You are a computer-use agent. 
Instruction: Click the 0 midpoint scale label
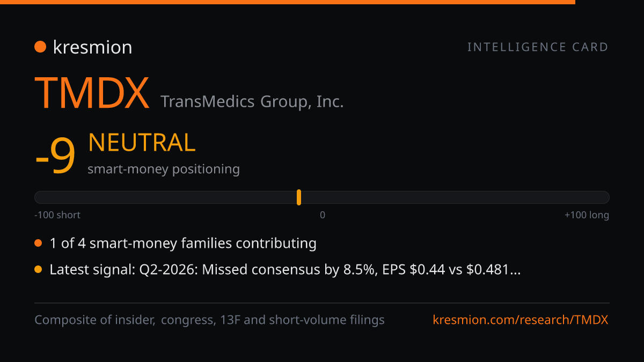click(323, 215)
